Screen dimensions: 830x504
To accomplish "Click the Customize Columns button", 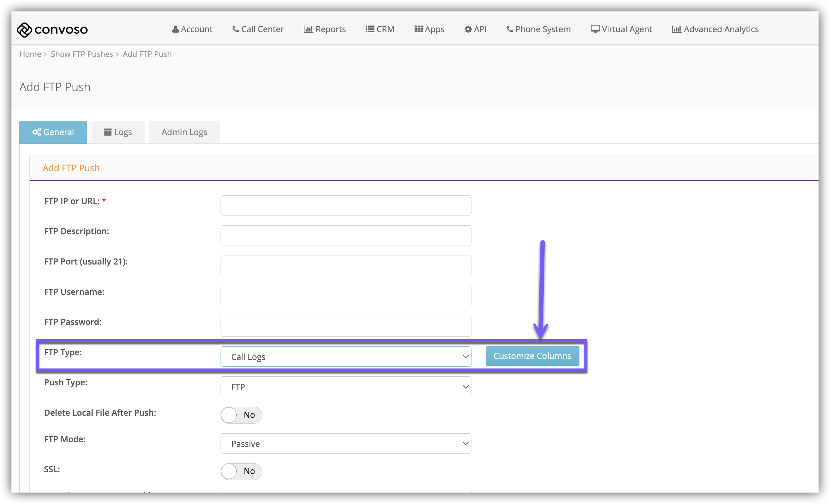I will (532, 356).
